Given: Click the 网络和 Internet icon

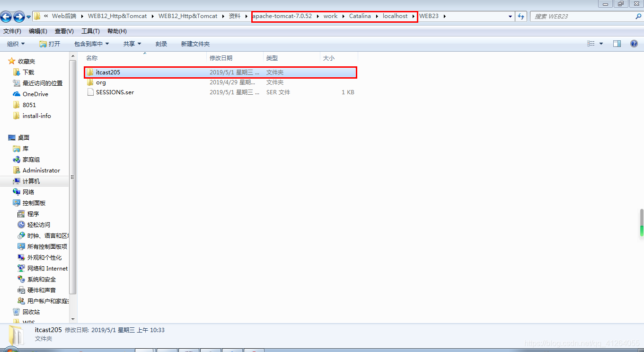Looking at the screenshot, I should click(x=21, y=268).
